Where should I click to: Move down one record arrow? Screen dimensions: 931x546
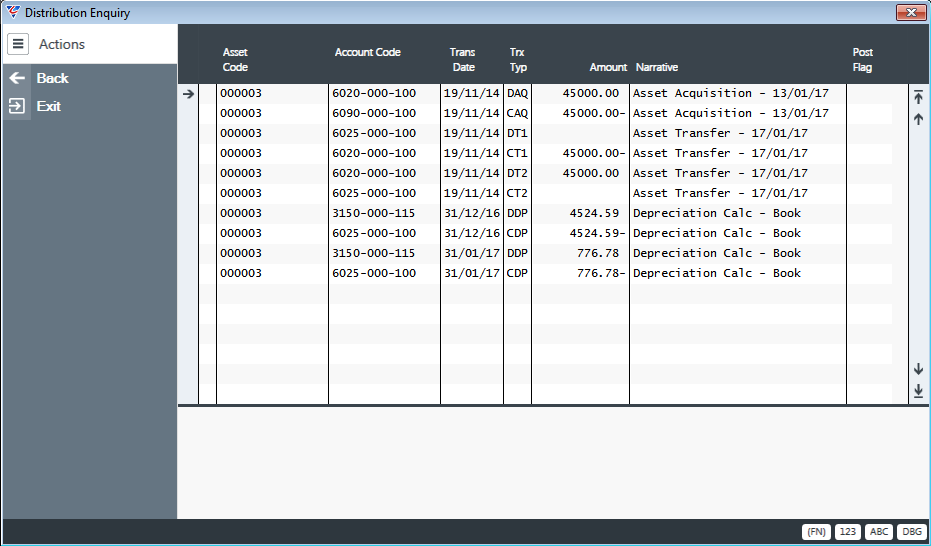(918, 369)
